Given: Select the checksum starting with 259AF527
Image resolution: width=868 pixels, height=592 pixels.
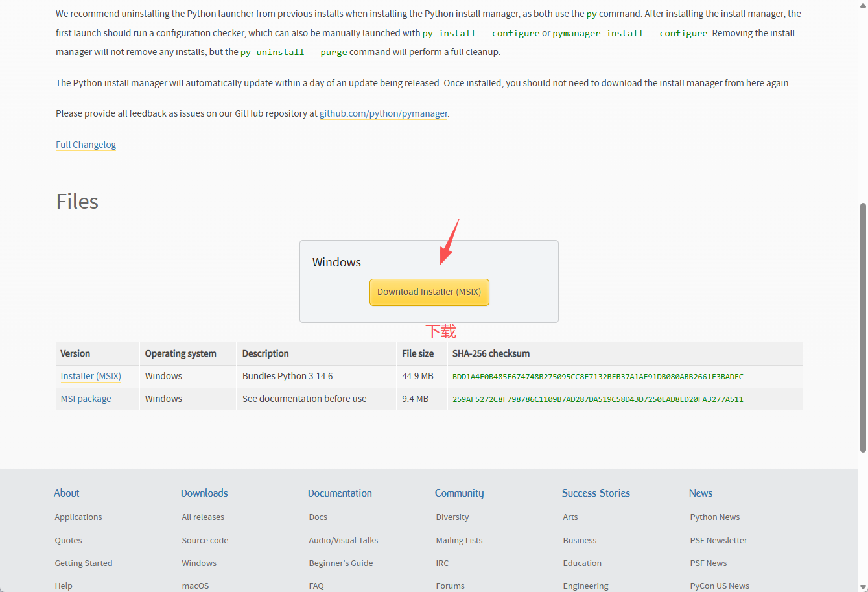Looking at the screenshot, I should [598, 399].
